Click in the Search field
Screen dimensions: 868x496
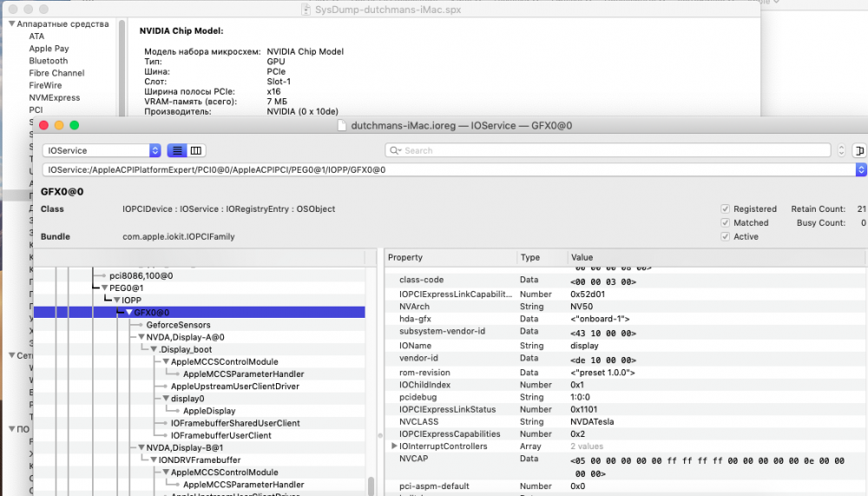(608, 150)
